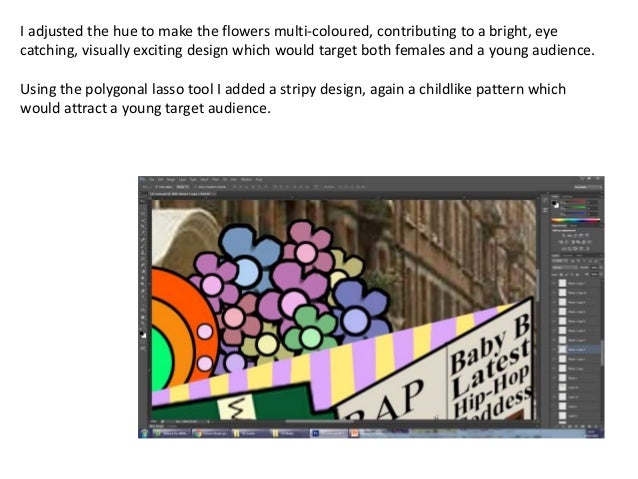Click the highlighted layer's thumbnail

(562, 349)
